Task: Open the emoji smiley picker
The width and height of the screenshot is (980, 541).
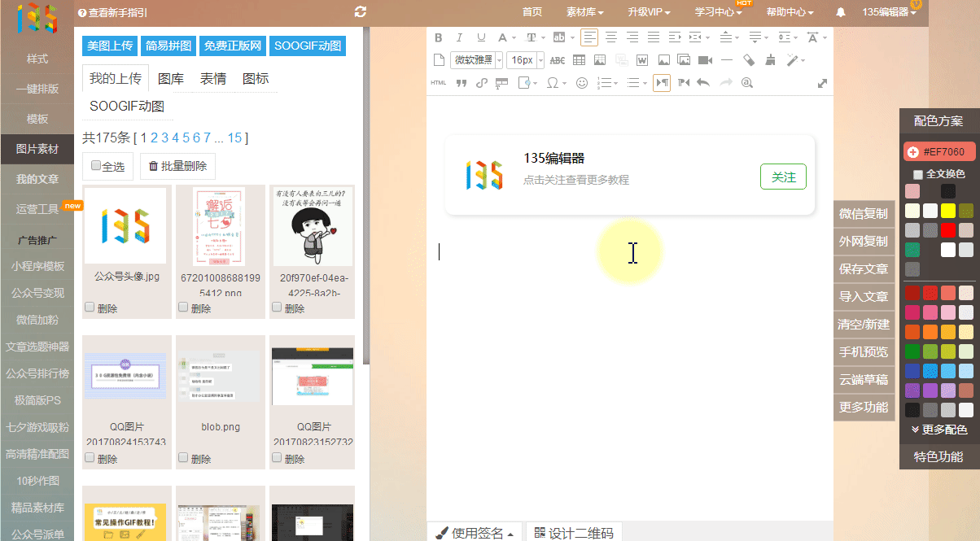Action: pyautogui.click(x=582, y=83)
